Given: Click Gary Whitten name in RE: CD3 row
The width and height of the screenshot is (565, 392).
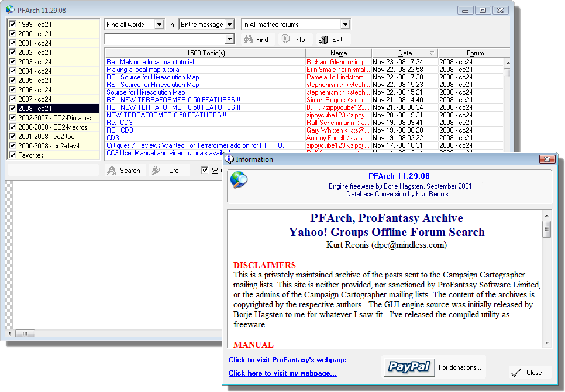Looking at the screenshot, I should pos(338,130).
